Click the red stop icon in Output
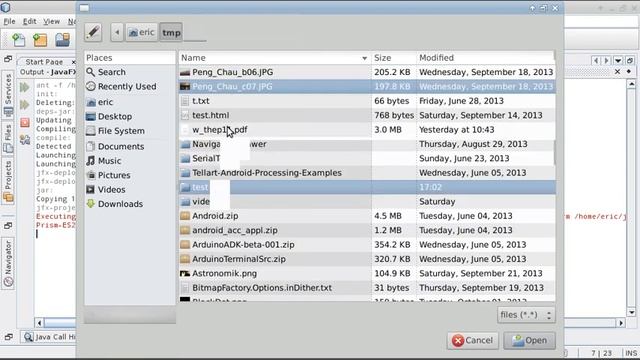 pos(25,122)
